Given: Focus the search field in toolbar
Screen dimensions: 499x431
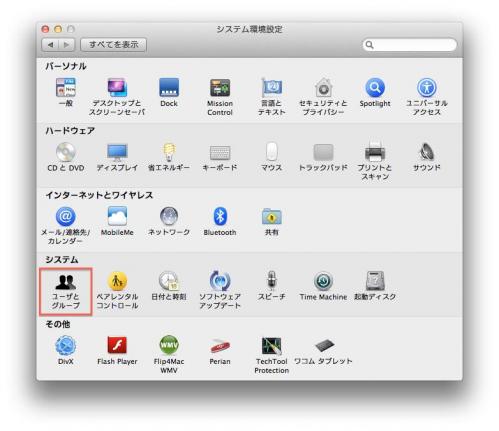Looking at the screenshot, I should click(410, 45).
